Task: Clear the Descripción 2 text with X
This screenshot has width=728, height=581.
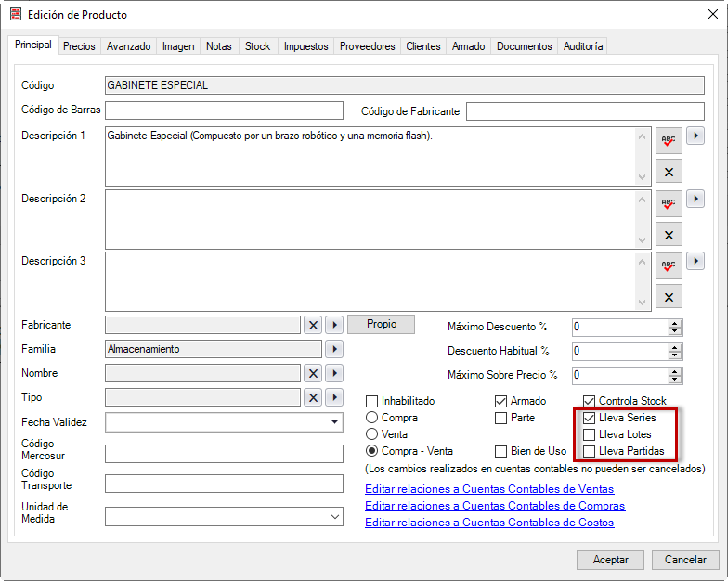Action: coord(669,235)
